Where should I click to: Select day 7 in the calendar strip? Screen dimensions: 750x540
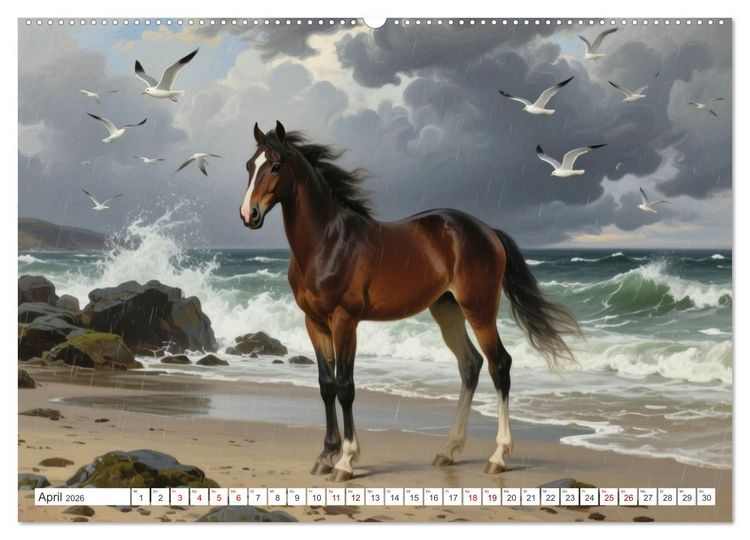(258, 496)
